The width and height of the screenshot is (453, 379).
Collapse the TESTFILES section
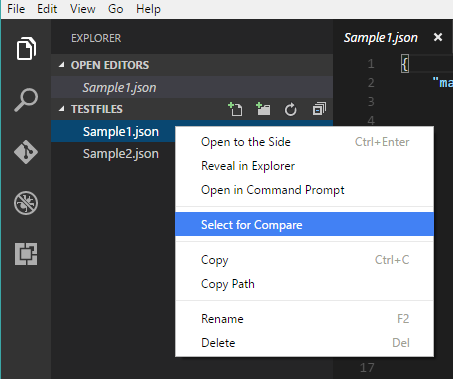pyautogui.click(x=61, y=109)
